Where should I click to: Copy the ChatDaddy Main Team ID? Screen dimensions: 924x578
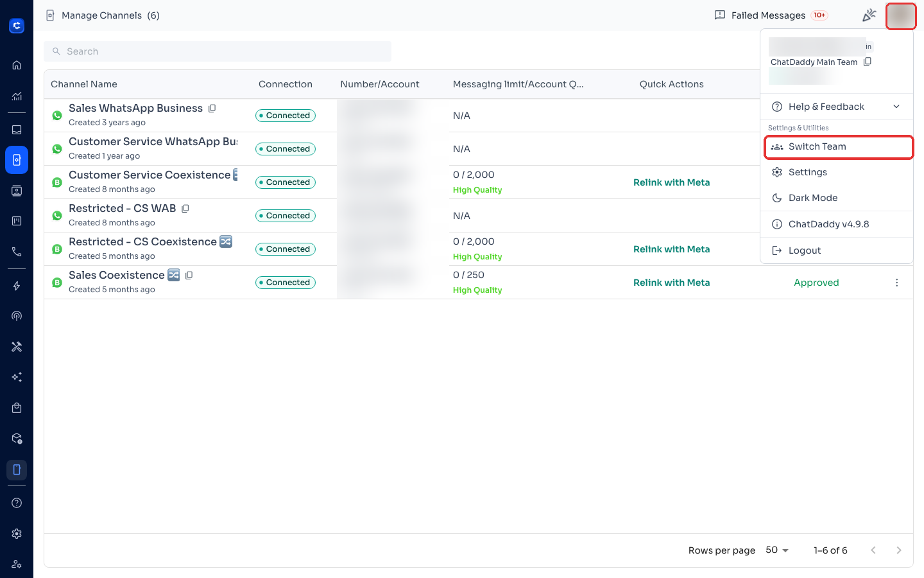[868, 62]
